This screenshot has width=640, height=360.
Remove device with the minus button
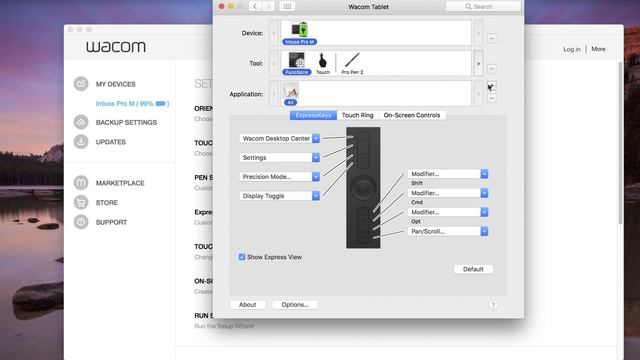click(x=491, y=38)
